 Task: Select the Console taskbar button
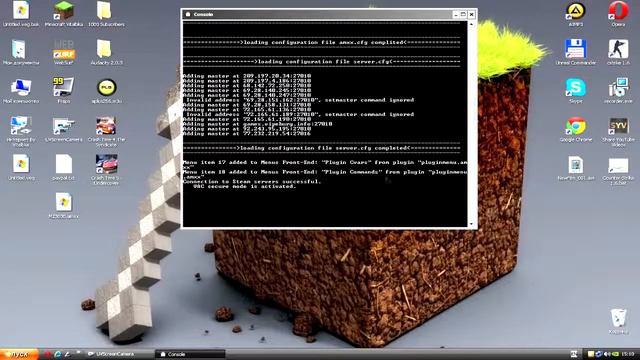pyautogui.click(x=190, y=354)
